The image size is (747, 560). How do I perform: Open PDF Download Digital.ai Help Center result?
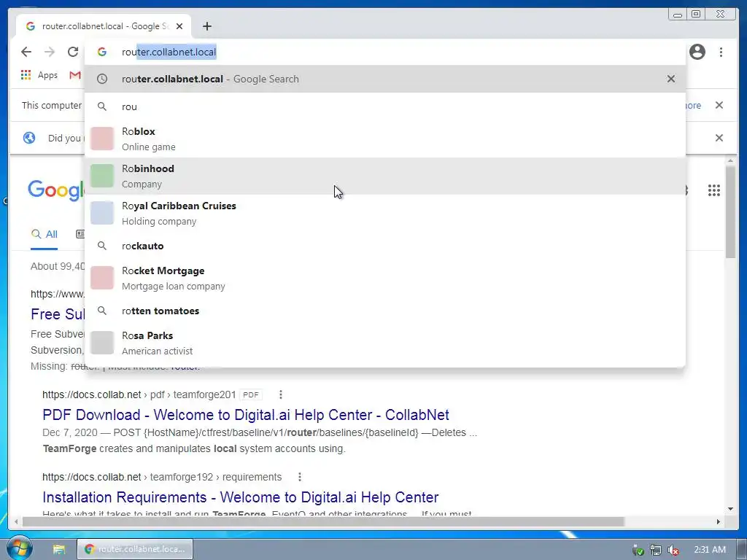246,415
